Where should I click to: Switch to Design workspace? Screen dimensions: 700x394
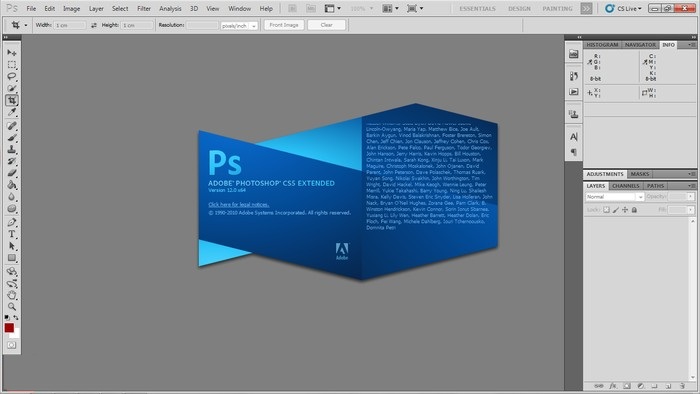click(519, 8)
